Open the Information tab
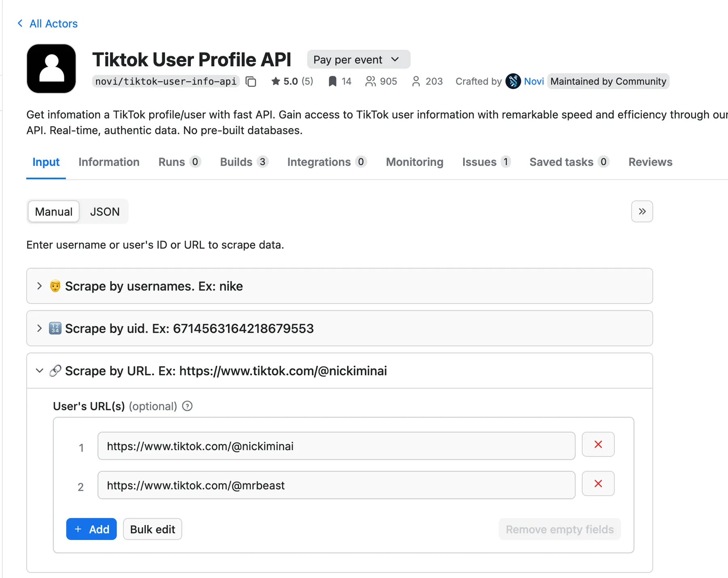Image resolution: width=728 pixels, height=578 pixels. pos(109,162)
